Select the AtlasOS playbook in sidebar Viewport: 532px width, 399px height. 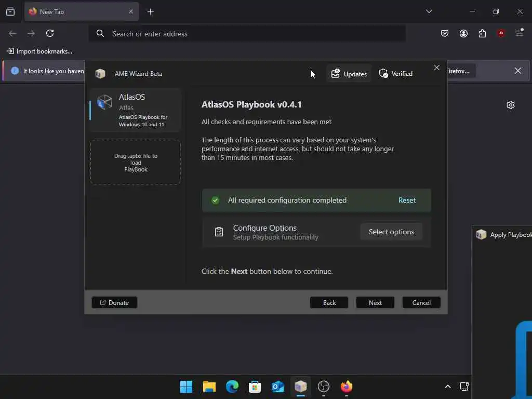(136, 110)
